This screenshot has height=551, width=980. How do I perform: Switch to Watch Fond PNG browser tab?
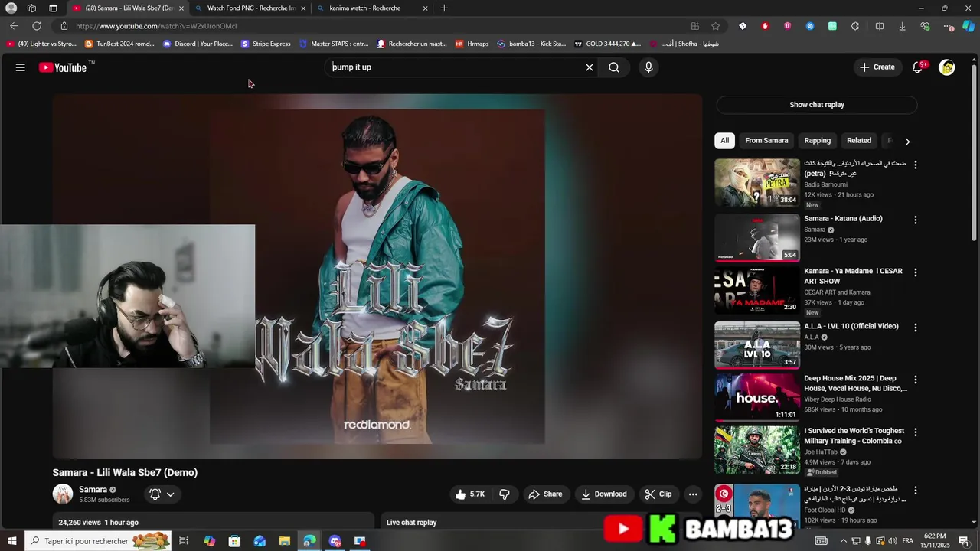tap(250, 8)
